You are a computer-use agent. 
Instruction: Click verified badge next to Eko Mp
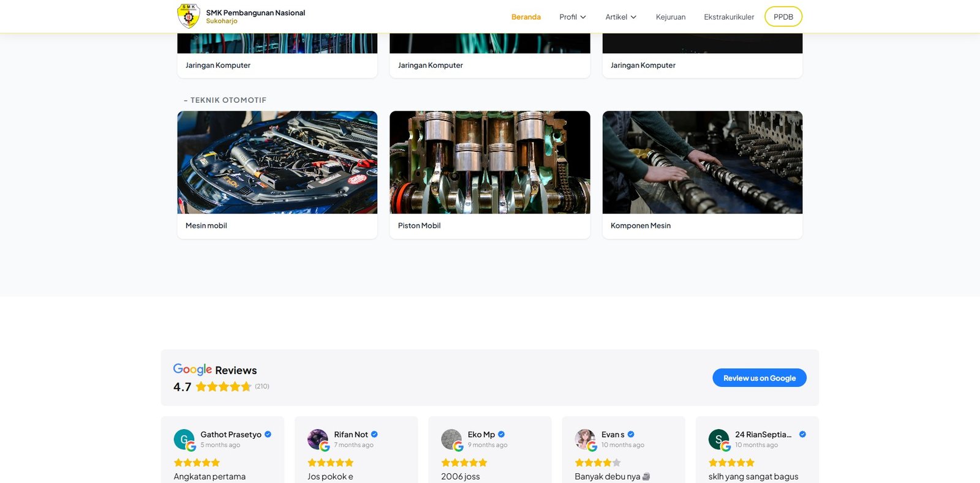tap(501, 435)
